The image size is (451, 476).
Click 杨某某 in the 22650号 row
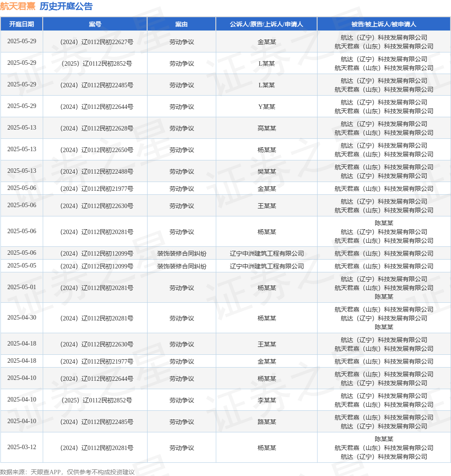click(x=266, y=150)
